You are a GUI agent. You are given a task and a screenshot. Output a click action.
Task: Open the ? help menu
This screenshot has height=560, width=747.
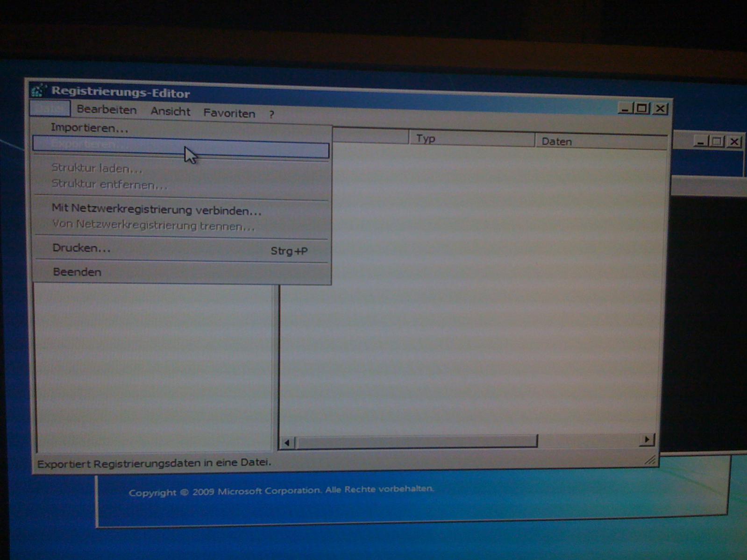tap(271, 114)
